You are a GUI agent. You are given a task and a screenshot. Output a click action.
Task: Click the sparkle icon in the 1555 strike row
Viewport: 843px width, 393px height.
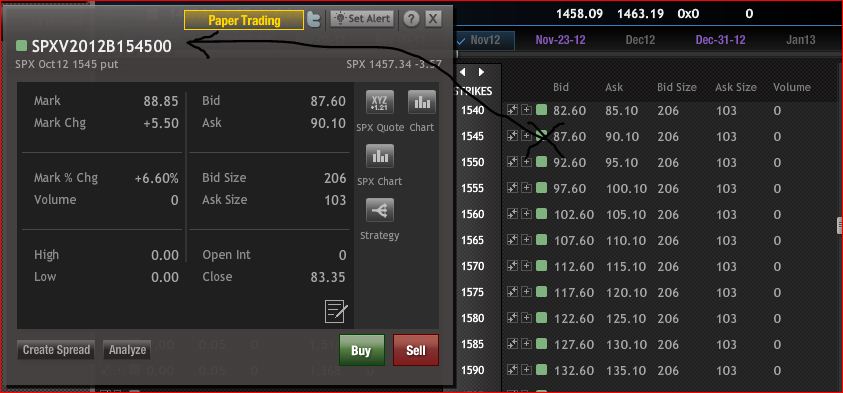tap(512, 188)
